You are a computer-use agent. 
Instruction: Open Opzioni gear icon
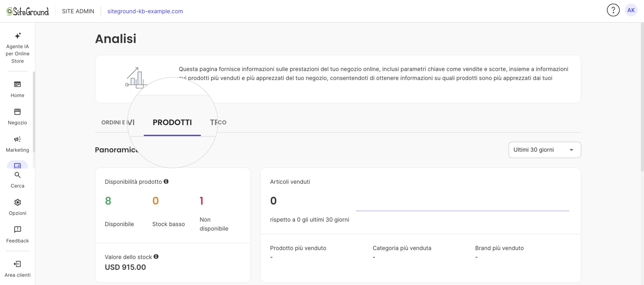(17, 202)
